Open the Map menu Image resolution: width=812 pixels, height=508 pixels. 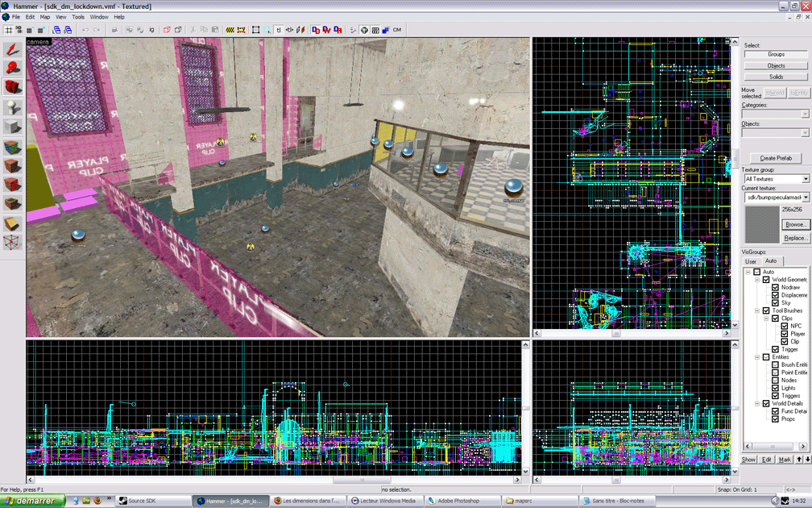(x=44, y=17)
